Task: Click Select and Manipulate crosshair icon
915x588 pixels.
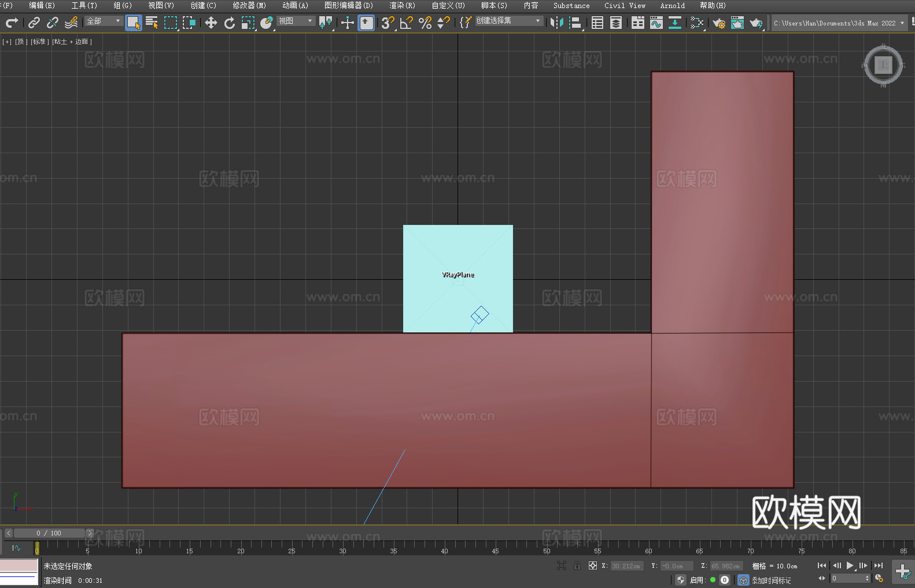Action: (x=347, y=23)
